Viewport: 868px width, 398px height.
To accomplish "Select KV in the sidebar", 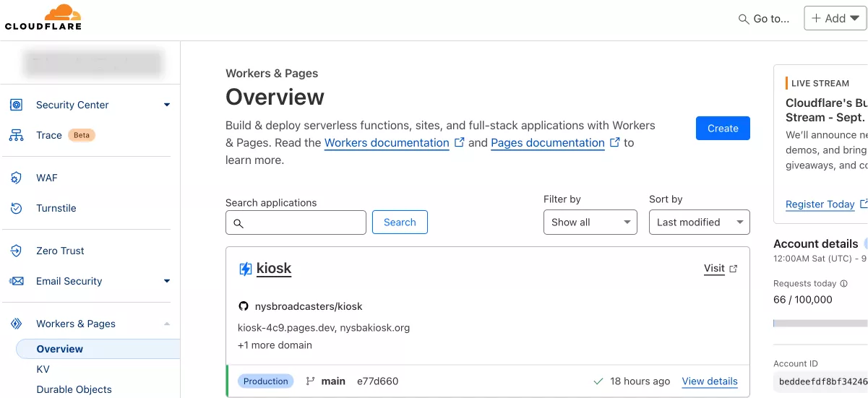I will [43, 369].
